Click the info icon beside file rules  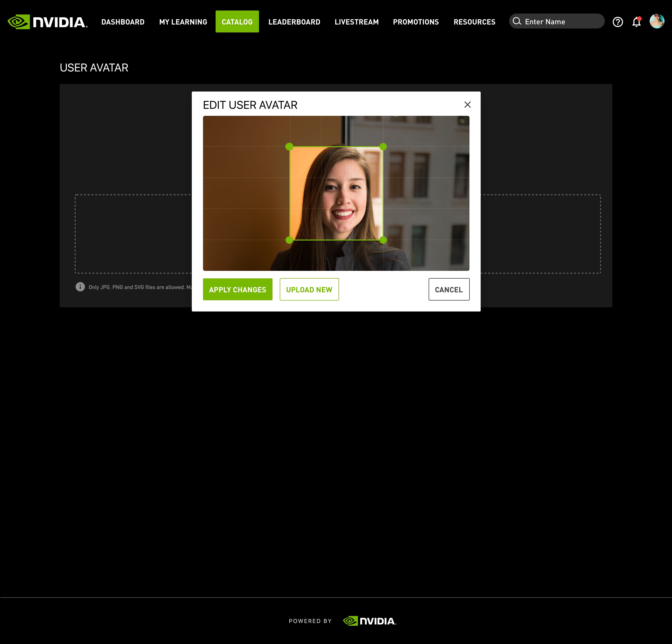pos(80,287)
